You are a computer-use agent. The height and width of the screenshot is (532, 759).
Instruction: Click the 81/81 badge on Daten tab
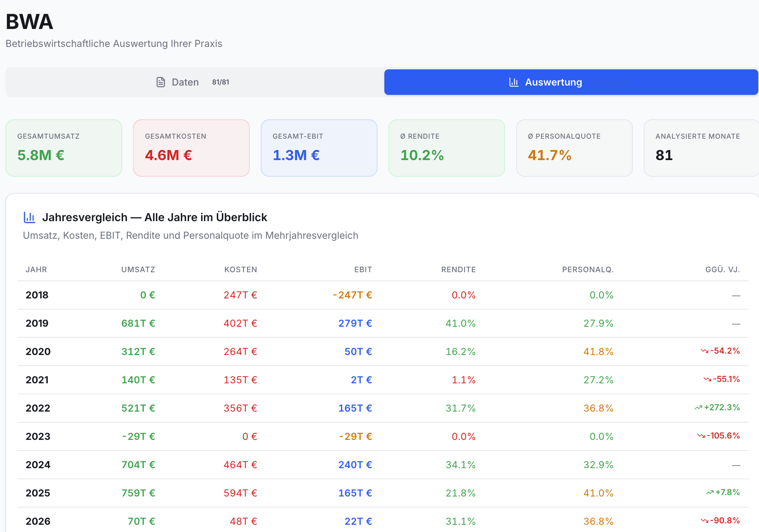[220, 82]
